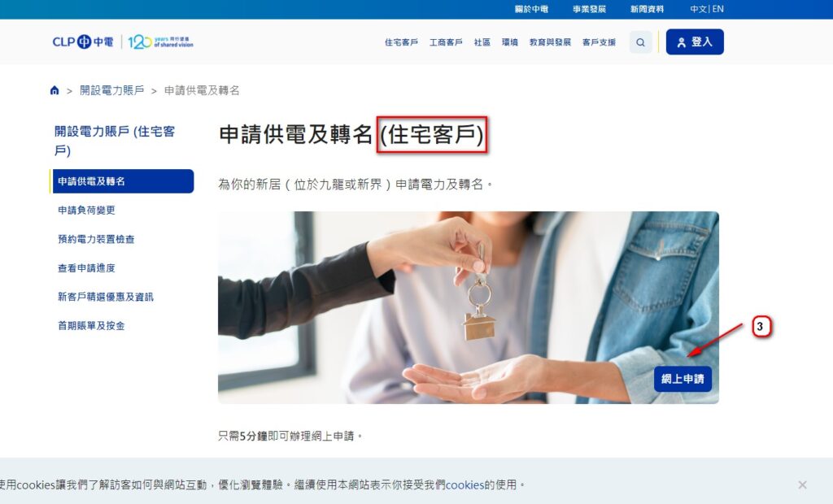
Task: Click the 120 years anniversary logo
Action: 160,41
